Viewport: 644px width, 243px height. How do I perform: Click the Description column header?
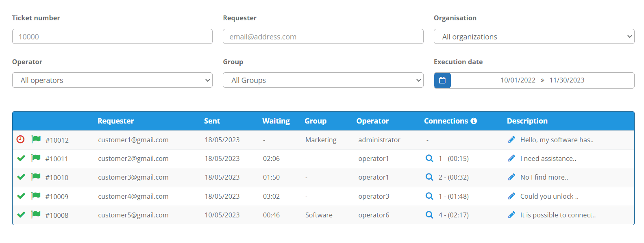pos(527,121)
